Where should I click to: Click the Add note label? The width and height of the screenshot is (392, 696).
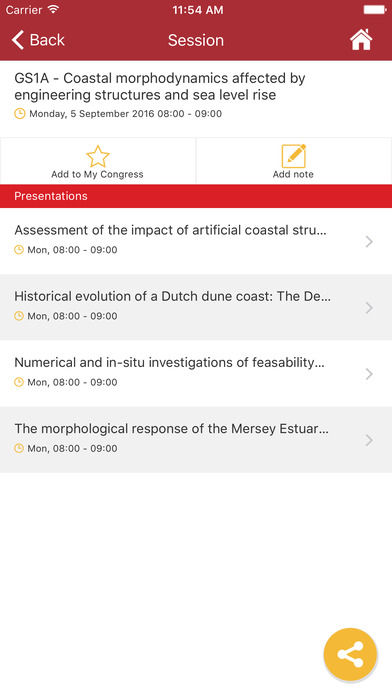click(x=293, y=174)
